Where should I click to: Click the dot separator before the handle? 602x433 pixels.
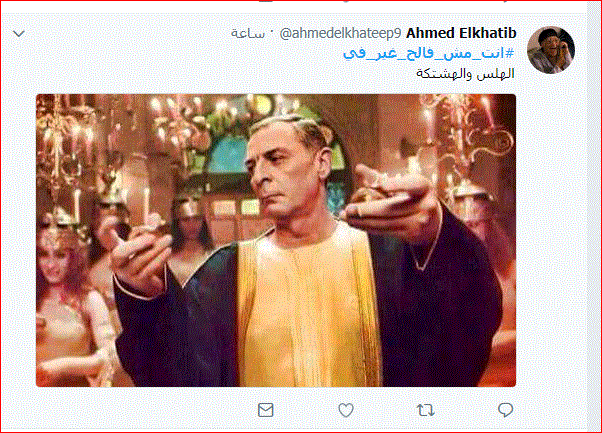272,31
